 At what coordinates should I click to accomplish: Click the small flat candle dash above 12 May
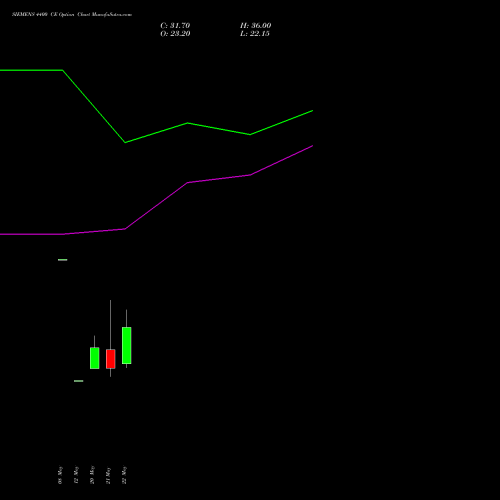coord(79,381)
